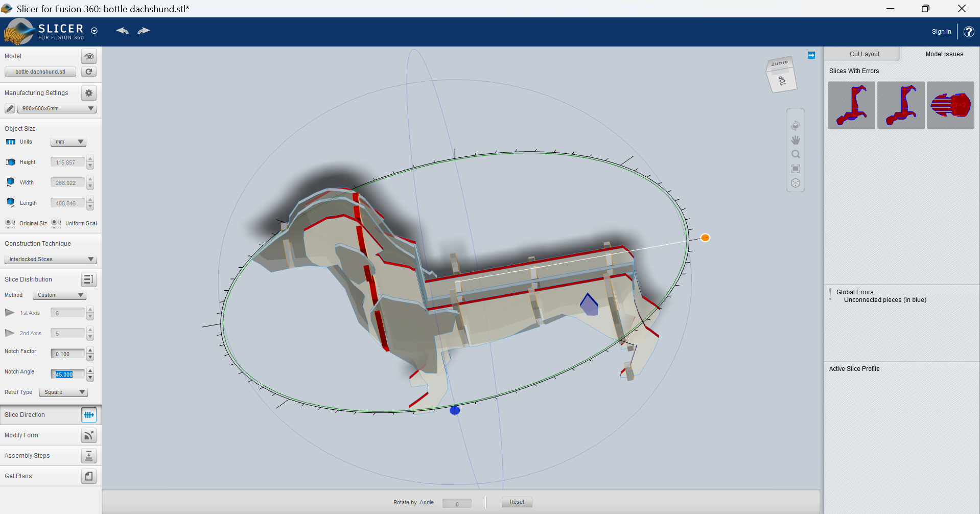Select the leftmost error slice thumbnail
Screen dimensions: 980x514
click(x=851, y=105)
